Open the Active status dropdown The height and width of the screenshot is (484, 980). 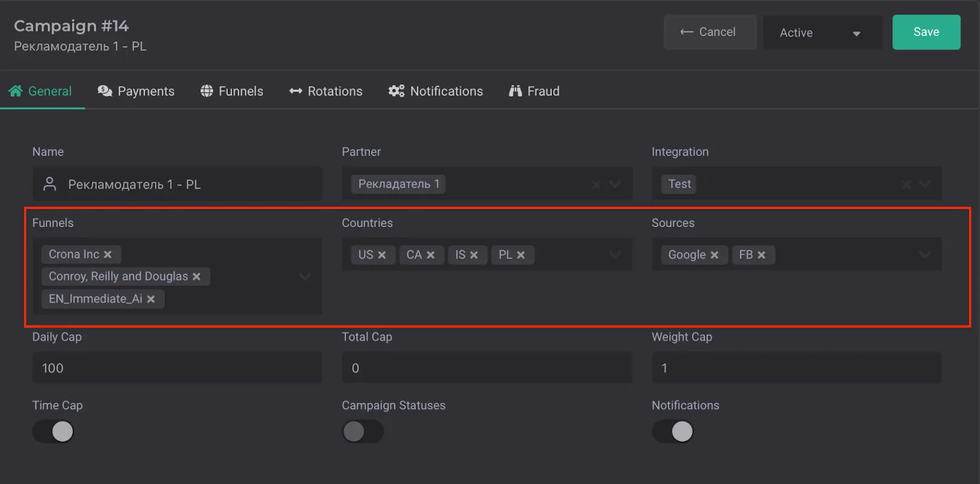(x=823, y=32)
